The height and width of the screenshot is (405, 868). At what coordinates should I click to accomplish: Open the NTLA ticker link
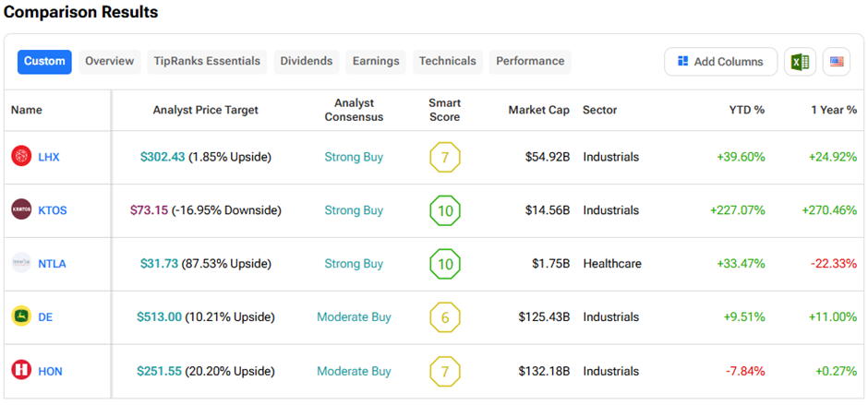pyautogui.click(x=52, y=264)
